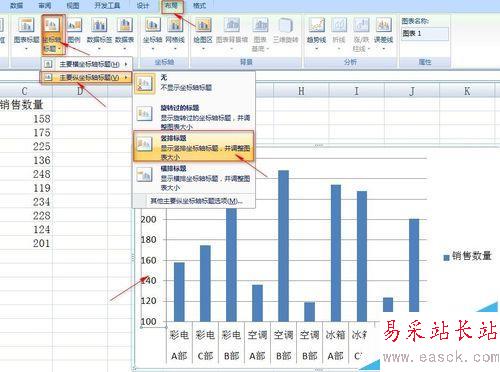500x372 pixels.
Task: Switch to the 格式 (Format) chart tab
Action: pos(199,6)
